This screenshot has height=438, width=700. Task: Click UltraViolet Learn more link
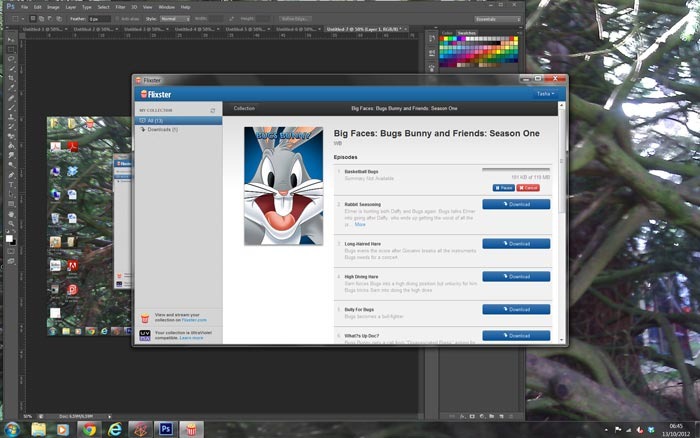click(x=191, y=338)
